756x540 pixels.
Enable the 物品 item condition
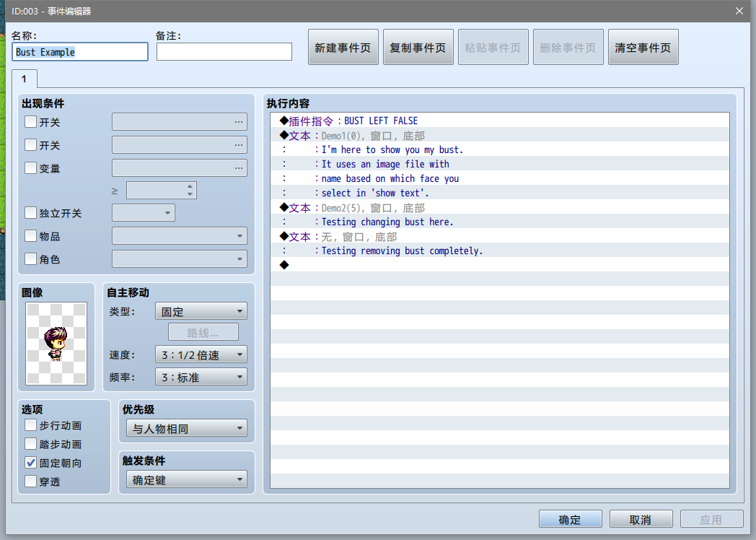(x=30, y=235)
